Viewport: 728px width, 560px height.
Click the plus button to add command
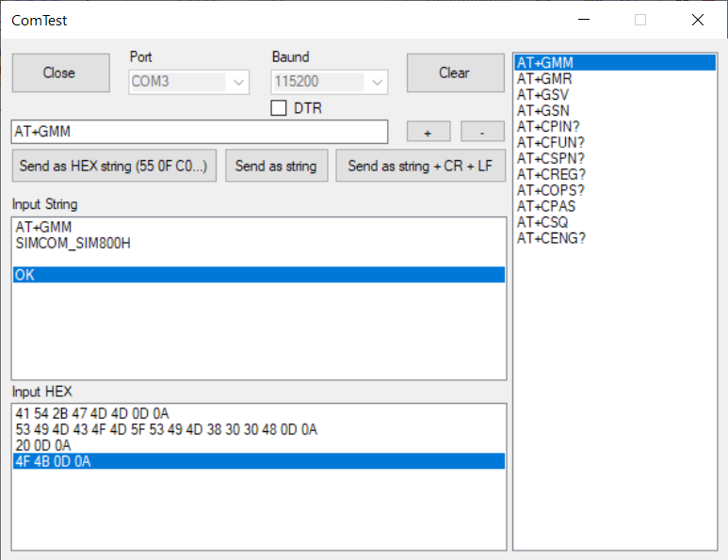click(428, 132)
